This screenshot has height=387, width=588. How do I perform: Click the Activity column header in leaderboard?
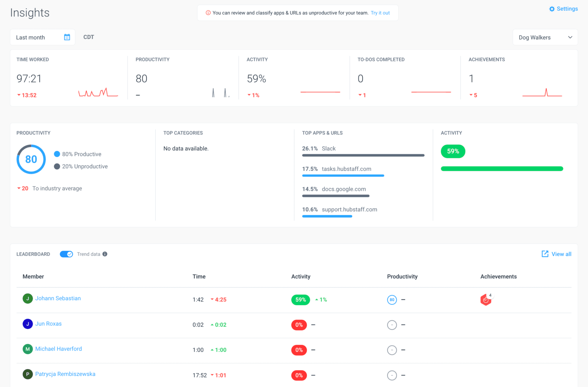tap(301, 276)
